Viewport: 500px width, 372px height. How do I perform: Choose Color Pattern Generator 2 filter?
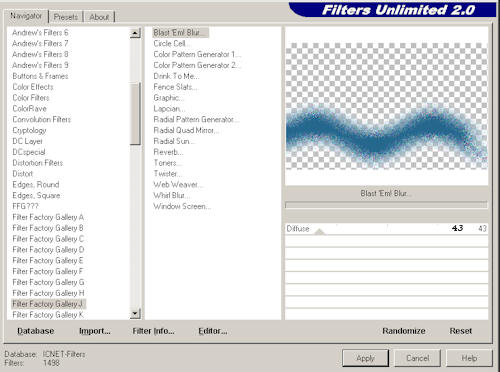(x=197, y=65)
